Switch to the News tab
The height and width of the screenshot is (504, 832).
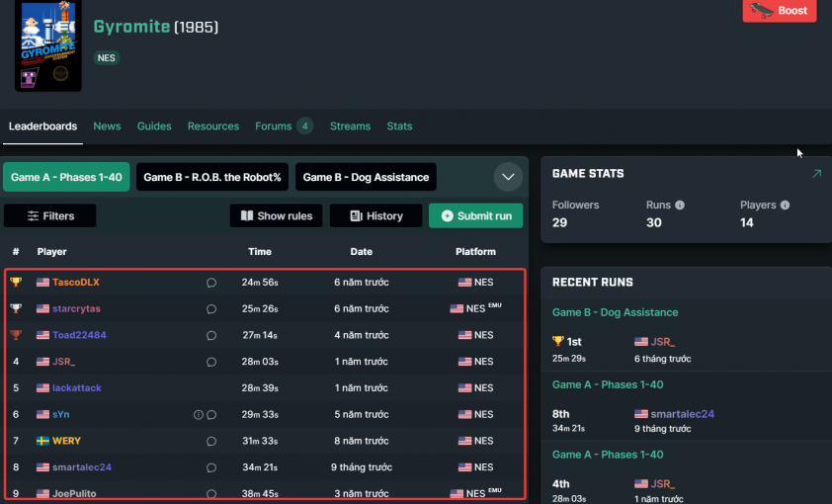(x=107, y=126)
